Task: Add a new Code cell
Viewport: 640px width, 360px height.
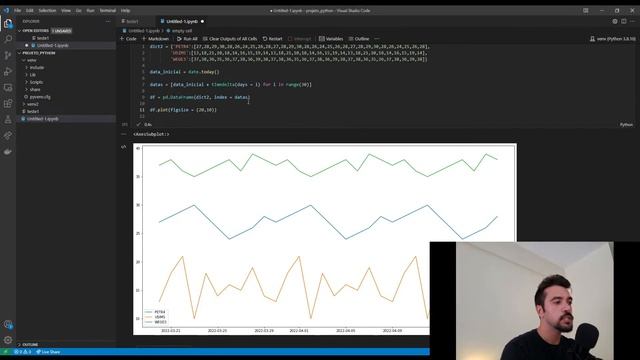Action: coord(128,39)
